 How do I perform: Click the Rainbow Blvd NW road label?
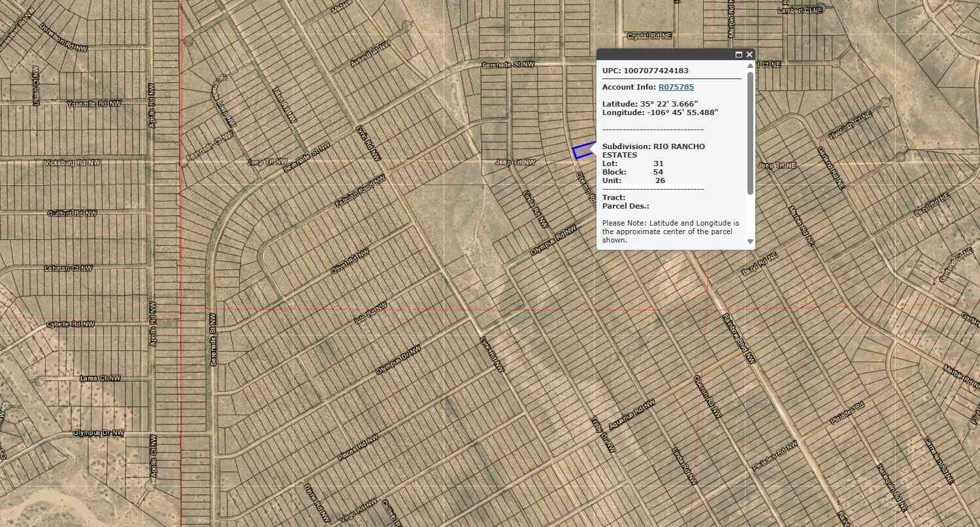pos(738,338)
